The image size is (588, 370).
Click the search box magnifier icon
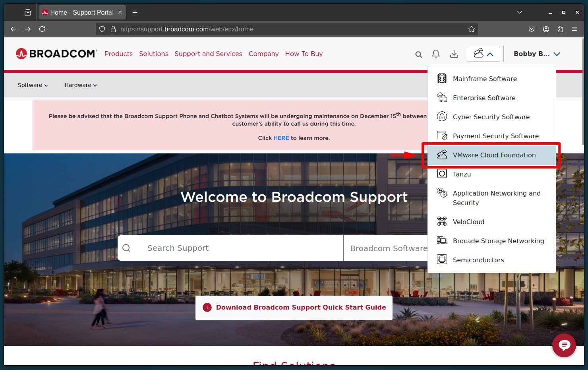pos(126,248)
